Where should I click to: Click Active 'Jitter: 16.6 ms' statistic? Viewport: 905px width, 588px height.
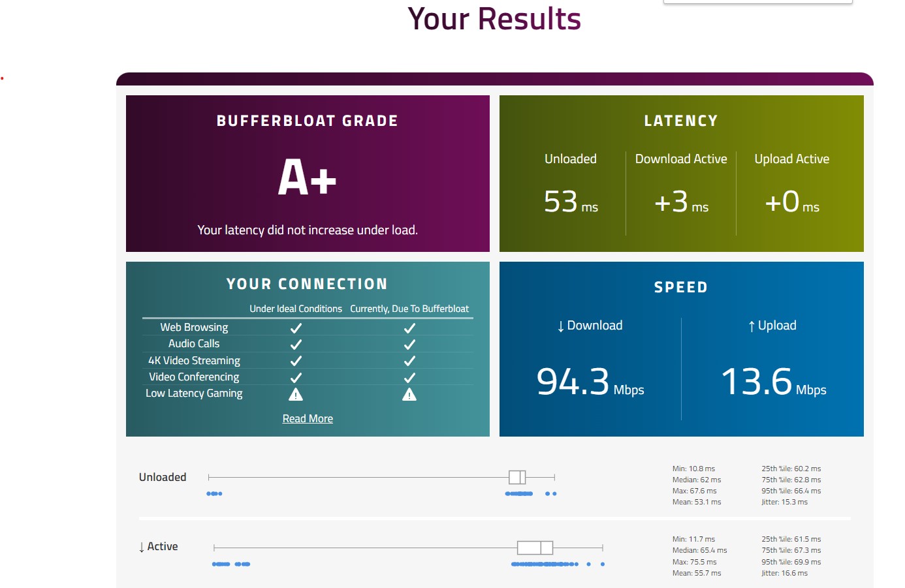tap(785, 573)
